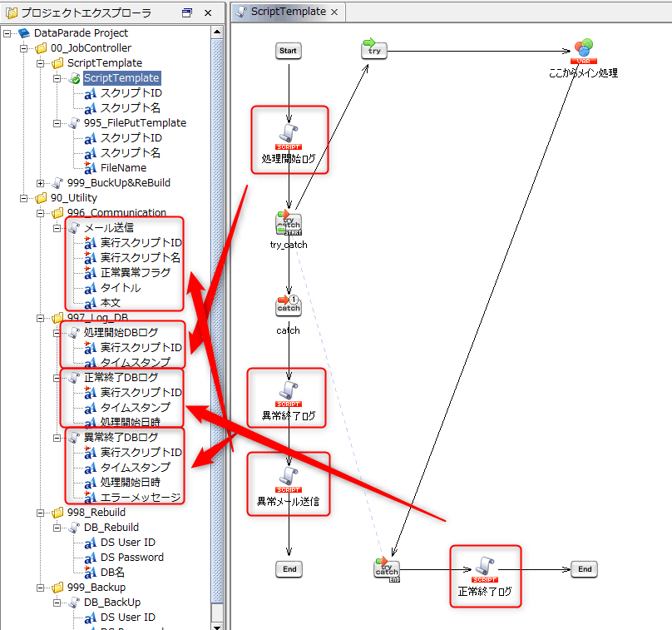Switch to the ScriptTemplate editor tab
The height and width of the screenshot is (630, 672).
[x=288, y=12]
